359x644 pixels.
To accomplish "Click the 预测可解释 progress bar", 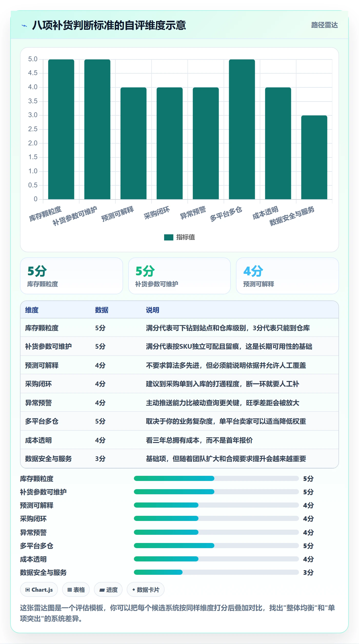I will coord(216,505).
